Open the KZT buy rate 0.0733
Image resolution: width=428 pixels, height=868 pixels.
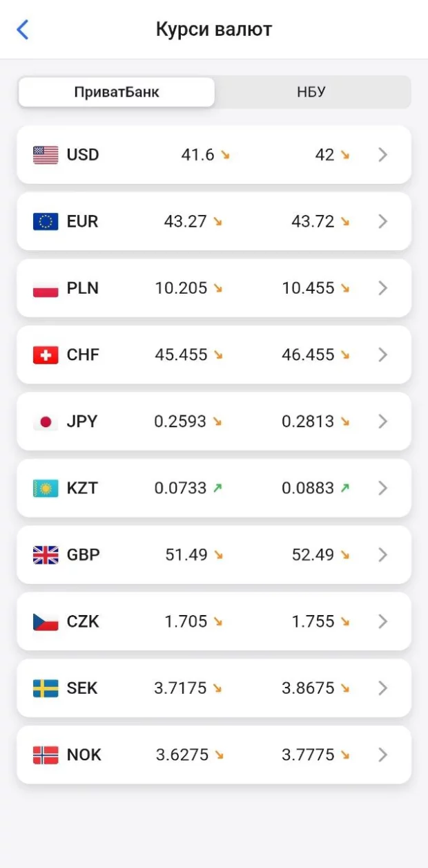coord(180,488)
